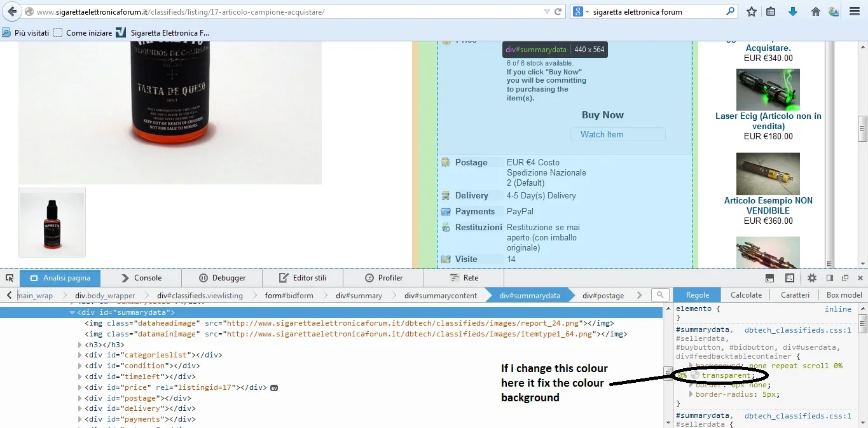This screenshot has height=428, width=868.
Task: Select form#bidform breadcrumb
Action: pyautogui.click(x=289, y=295)
